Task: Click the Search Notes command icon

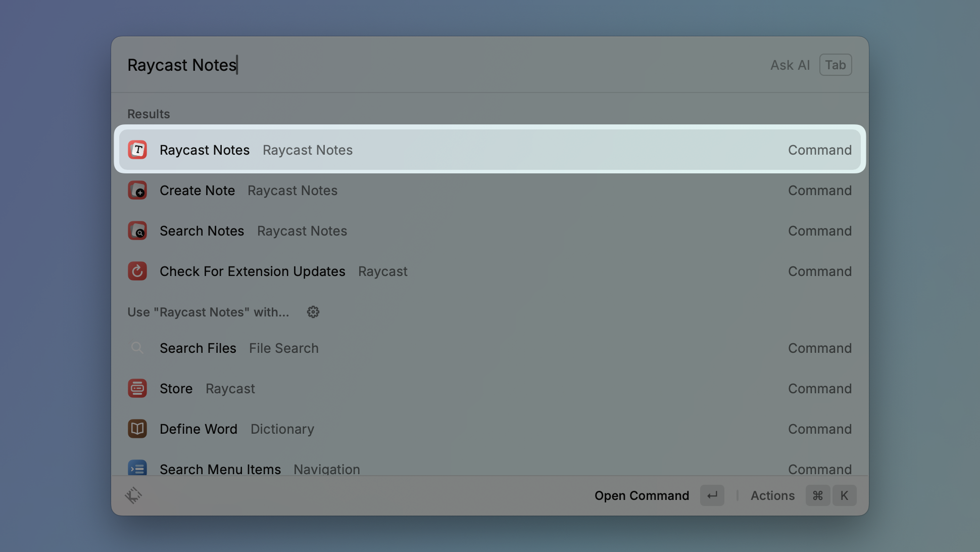Action: tap(137, 231)
